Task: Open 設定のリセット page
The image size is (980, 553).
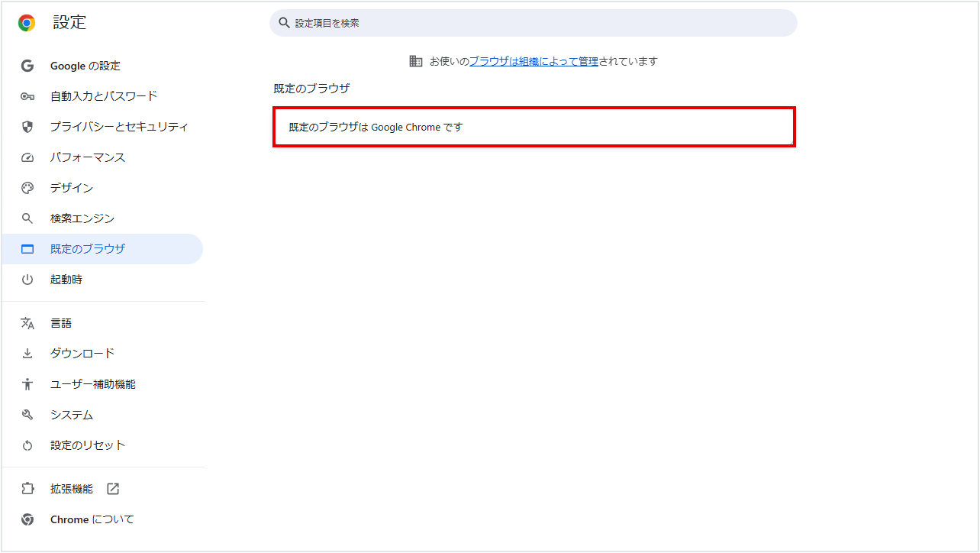Action: point(87,445)
